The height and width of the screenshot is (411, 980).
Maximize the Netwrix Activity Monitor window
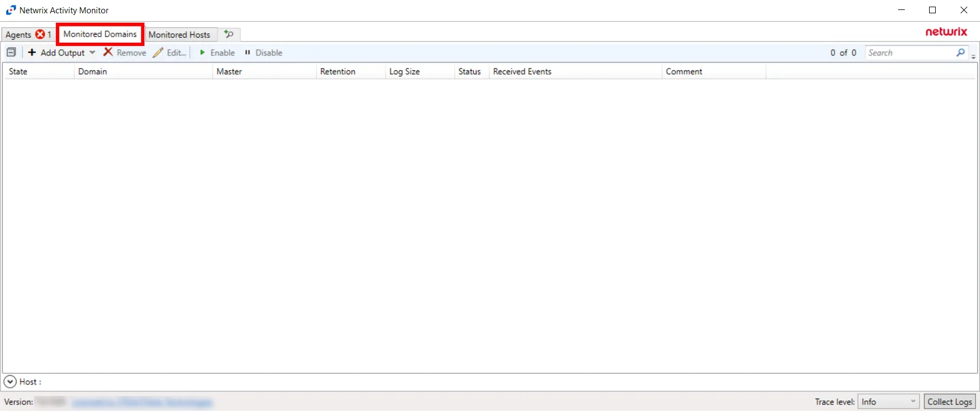[x=932, y=10]
